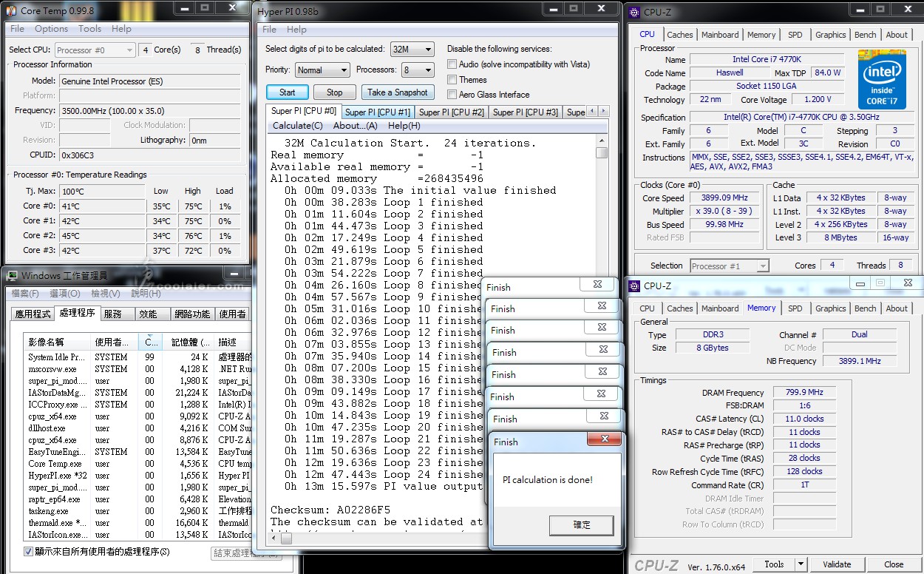This screenshot has height=574, width=924.
Task: Select the dllhost.exe process row
Action: pos(137,428)
